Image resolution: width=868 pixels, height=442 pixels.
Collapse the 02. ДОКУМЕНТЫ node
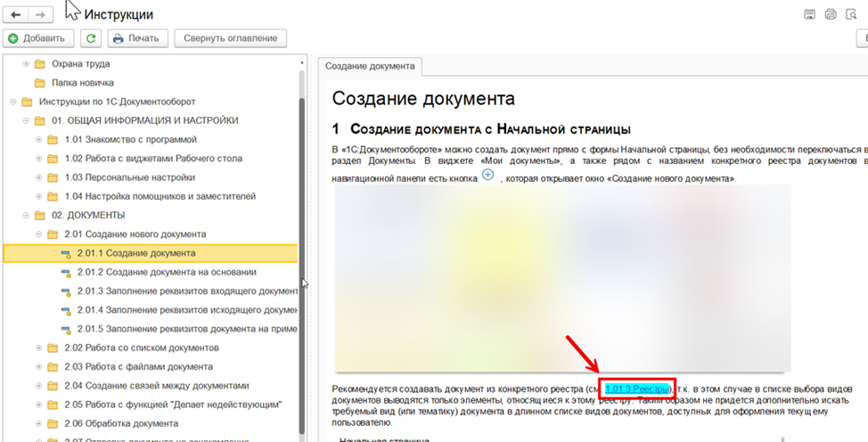click(x=26, y=215)
